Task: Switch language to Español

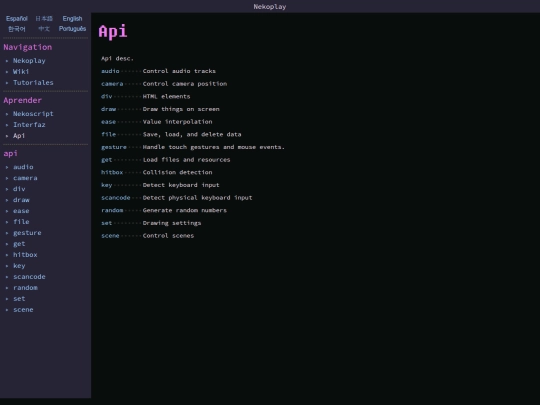Action: pos(17,19)
